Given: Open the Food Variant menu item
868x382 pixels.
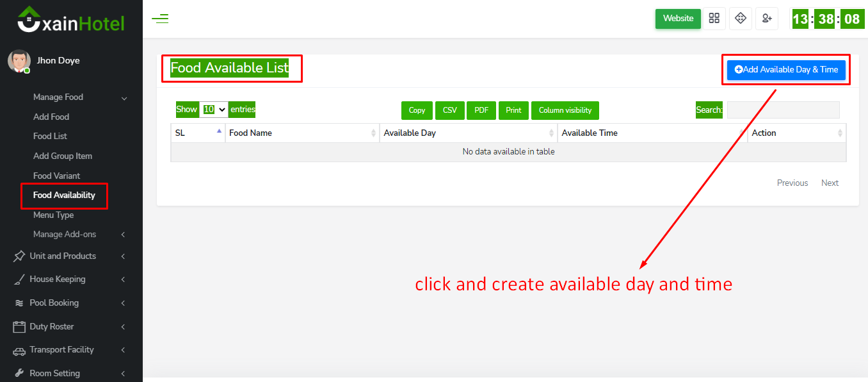Looking at the screenshot, I should tap(56, 176).
